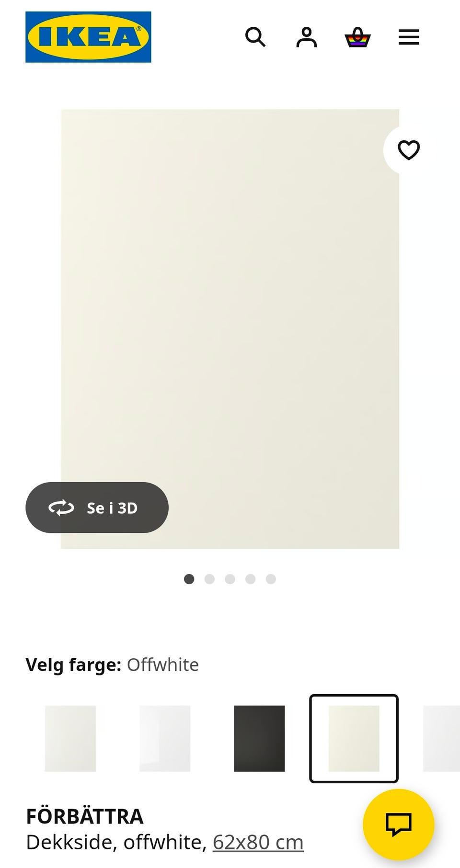
Task: Open the user account profile icon
Action: [307, 37]
